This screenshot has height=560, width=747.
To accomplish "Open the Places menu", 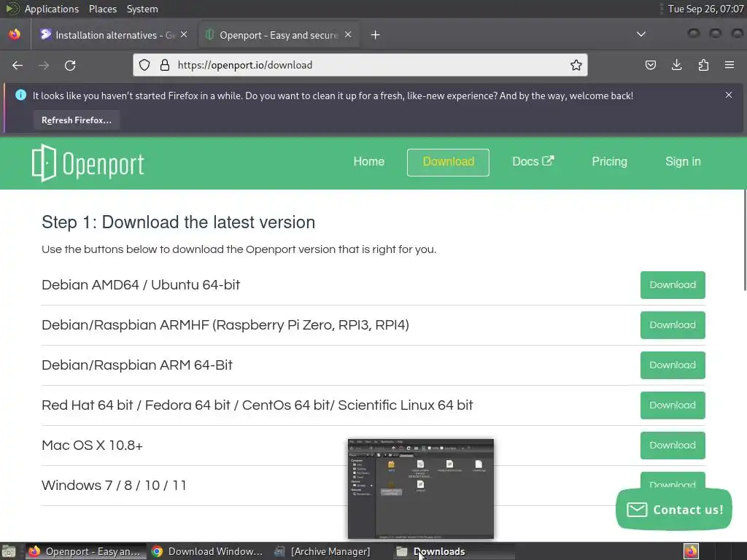I will 103,9.
